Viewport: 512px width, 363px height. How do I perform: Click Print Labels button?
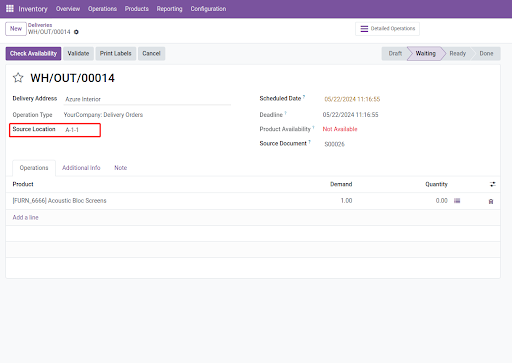point(116,53)
